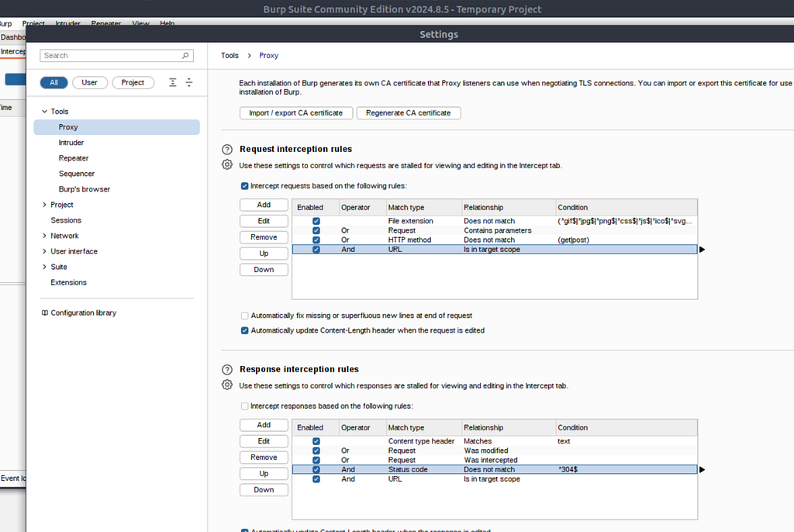Select the Project settings filter
The width and height of the screenshot is (794, 532).
coord(133,82)
